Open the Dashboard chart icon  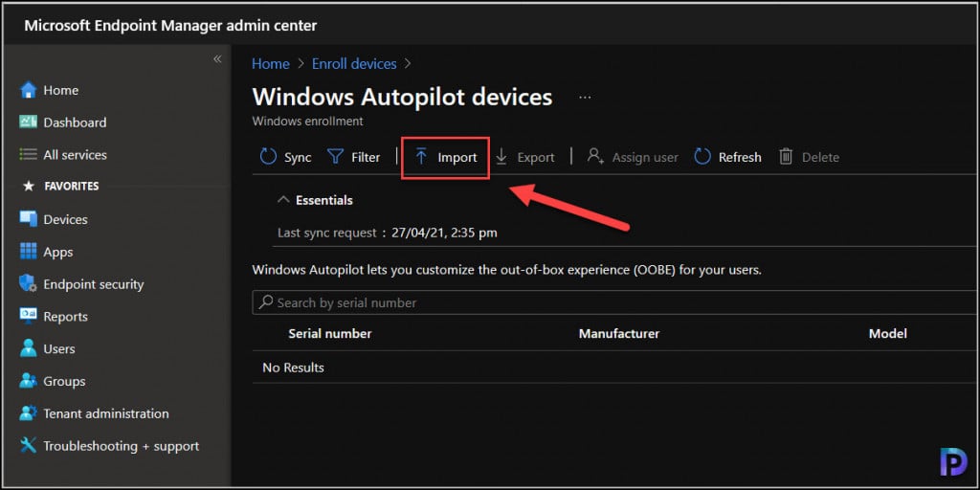click(x=28, y=122)
